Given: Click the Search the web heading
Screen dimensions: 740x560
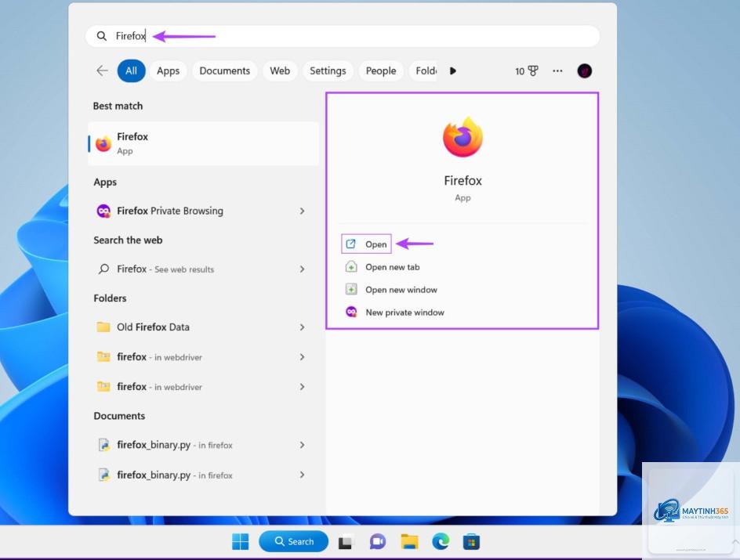Looking at the screenshot, I should pos(128,240).
